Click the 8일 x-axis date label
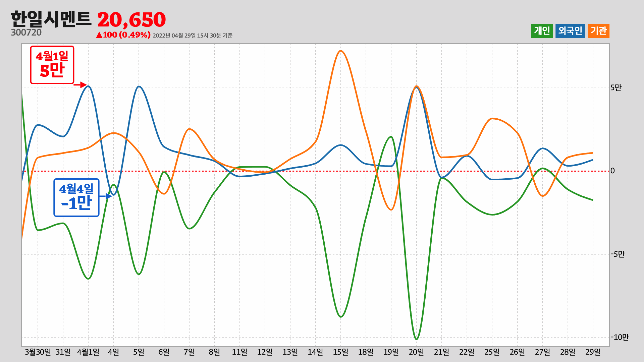 [x=214, y=352]
